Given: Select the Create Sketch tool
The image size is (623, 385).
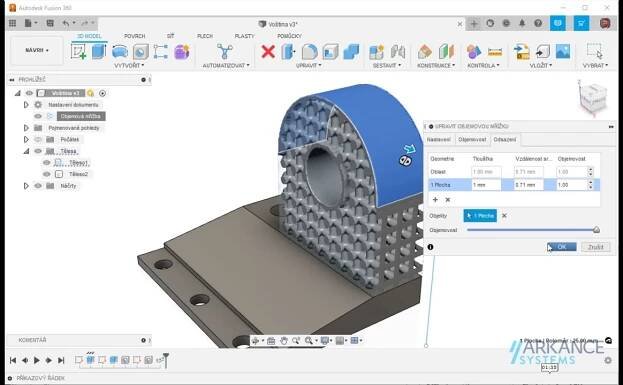Looking at the screenshot, I should tap(79, 52).
